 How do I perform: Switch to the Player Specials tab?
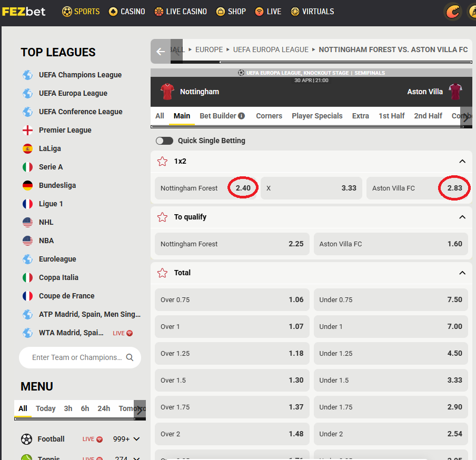pyautogui.click(x=317, y=116)
